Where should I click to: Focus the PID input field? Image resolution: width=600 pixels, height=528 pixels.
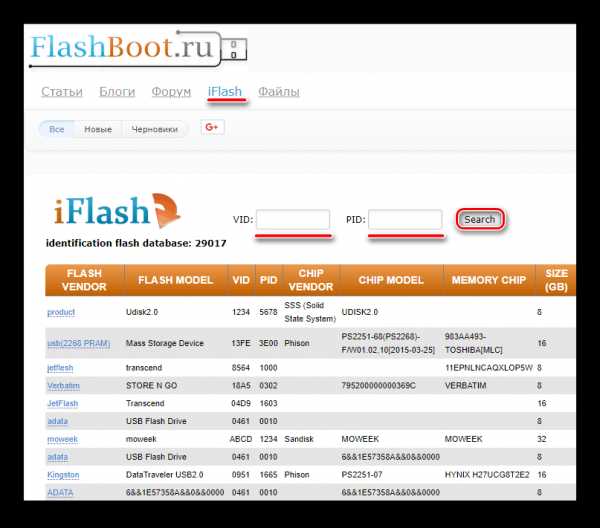405,219
